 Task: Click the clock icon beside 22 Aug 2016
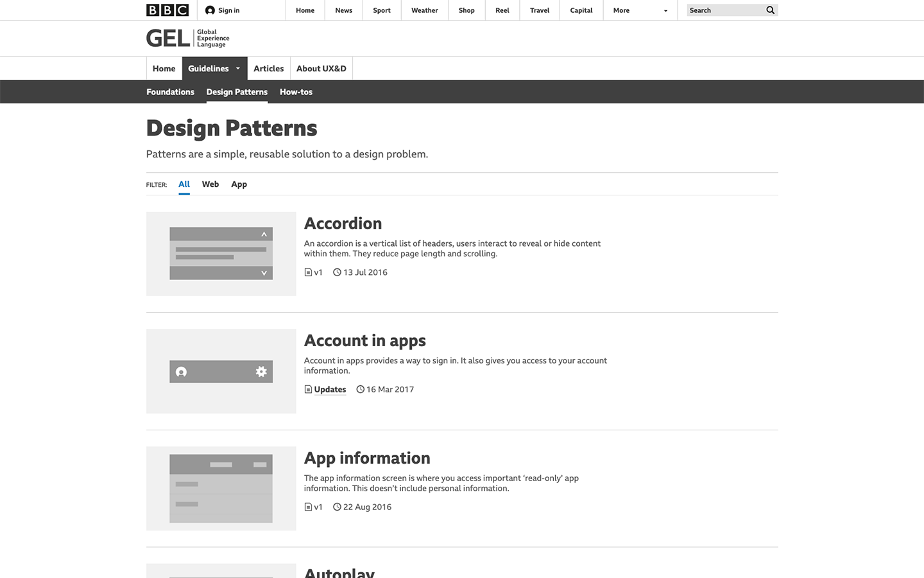(x=337, y=507)
